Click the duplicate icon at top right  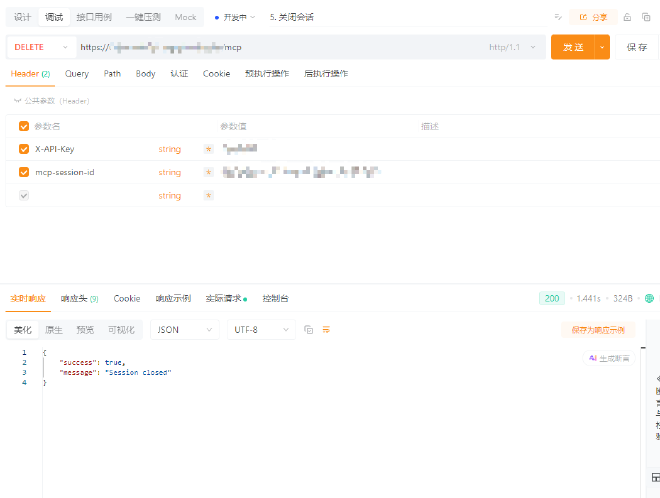click(x=645, y=17)
